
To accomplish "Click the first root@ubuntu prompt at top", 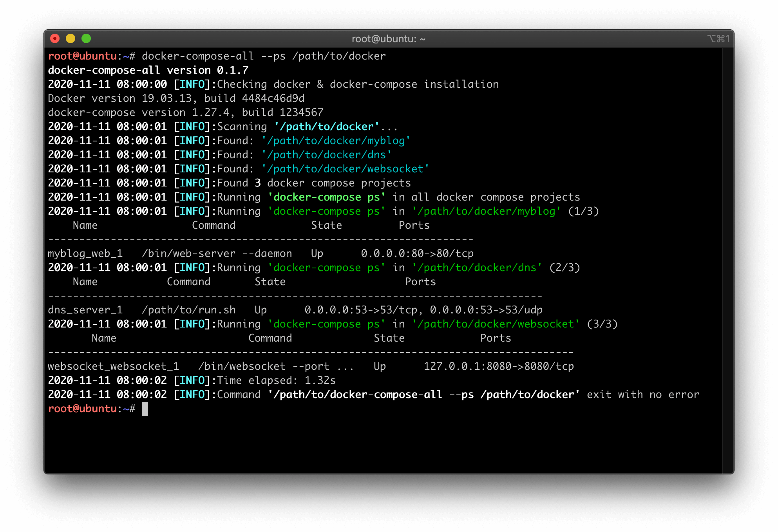I will 82,56.
